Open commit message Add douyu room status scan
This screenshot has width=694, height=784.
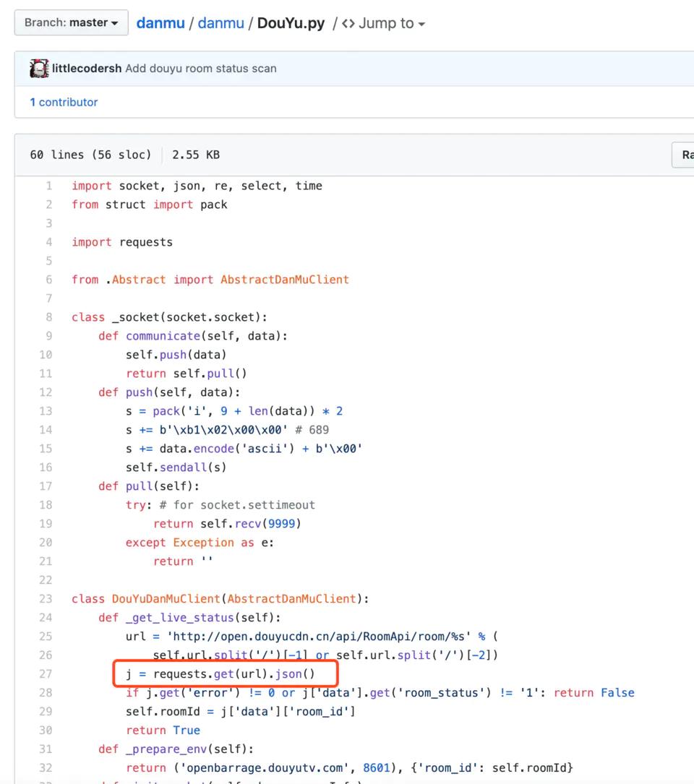201,69
